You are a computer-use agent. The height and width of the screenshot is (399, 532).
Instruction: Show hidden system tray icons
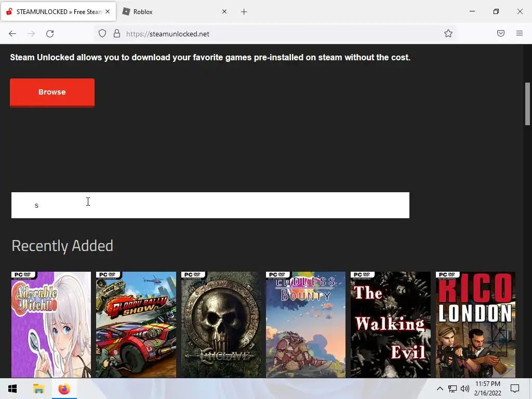tap(440, 389)
